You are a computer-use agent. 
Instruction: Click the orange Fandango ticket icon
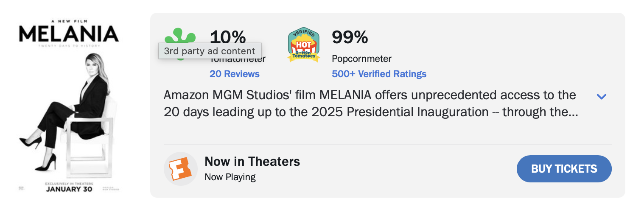point(180,169)
